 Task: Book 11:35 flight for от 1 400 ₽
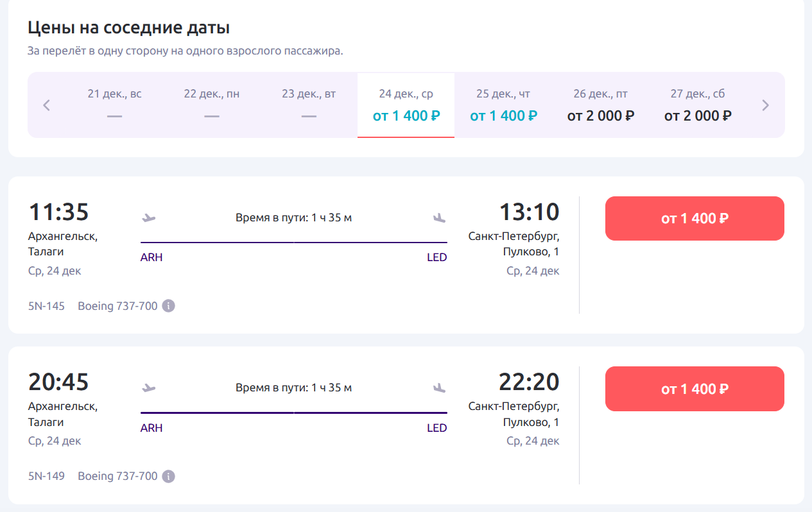point(695,219)
